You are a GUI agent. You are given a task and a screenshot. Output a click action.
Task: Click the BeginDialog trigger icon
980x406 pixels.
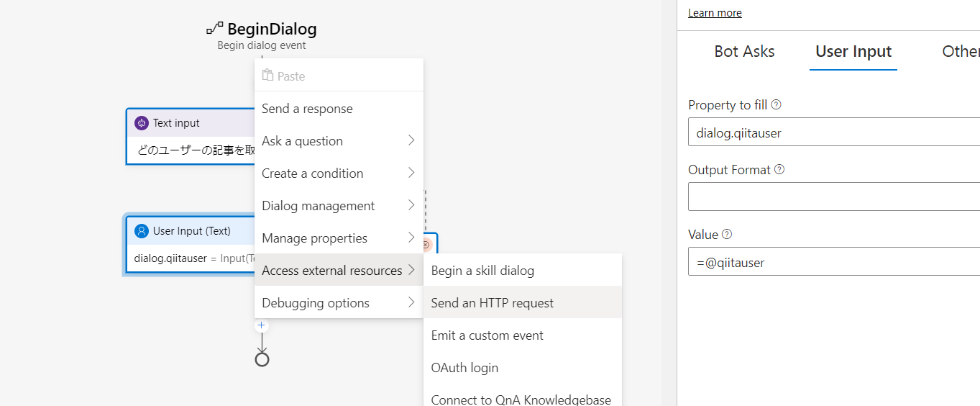(214, 29)
